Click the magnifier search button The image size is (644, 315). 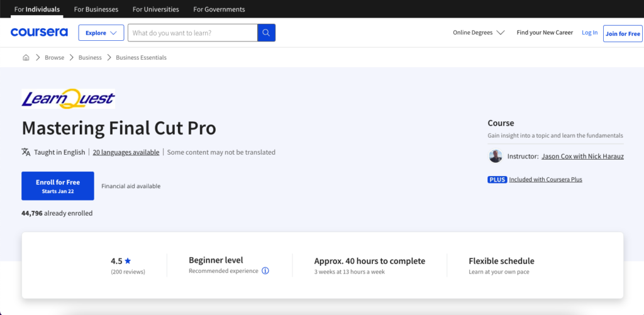click(266, 33)
